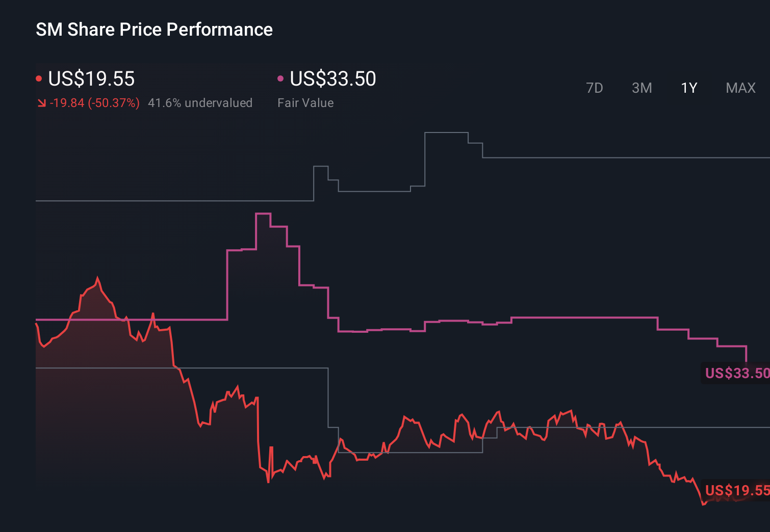Viewport: 770px width, 532px height.
Task: Switch to the 7D time range tab
Action: click(x=595, y=88)
